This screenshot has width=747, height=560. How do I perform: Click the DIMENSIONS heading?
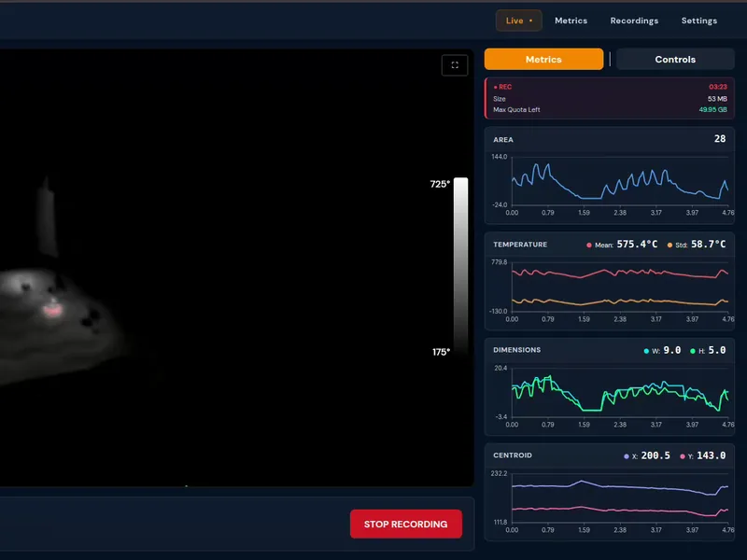pos(517,350)
